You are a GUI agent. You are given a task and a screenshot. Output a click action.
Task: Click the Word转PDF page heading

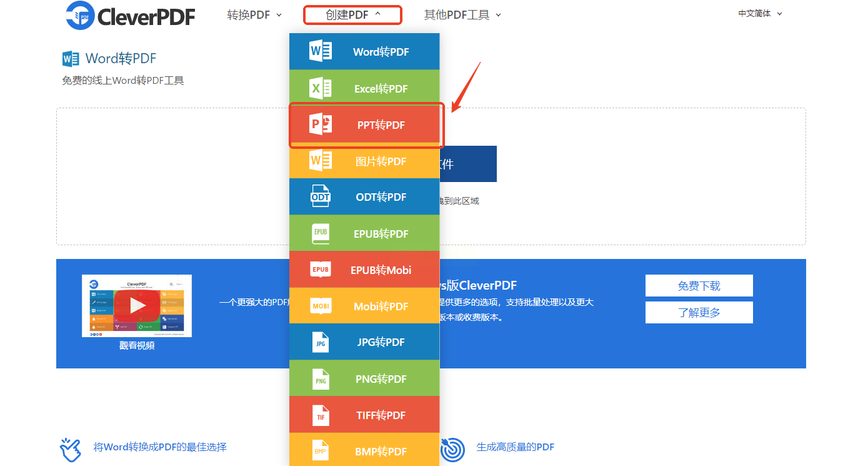pyautogui.click(x=121, y=59)
